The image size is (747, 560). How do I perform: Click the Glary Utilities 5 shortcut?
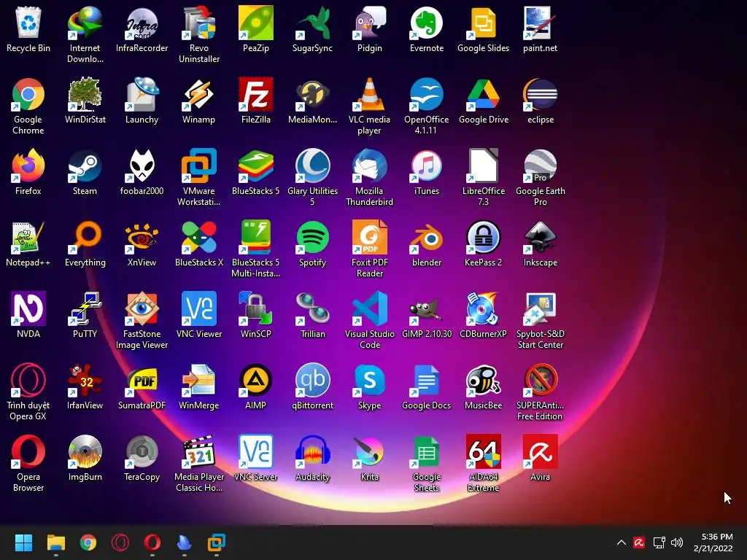tap(312, 166)
